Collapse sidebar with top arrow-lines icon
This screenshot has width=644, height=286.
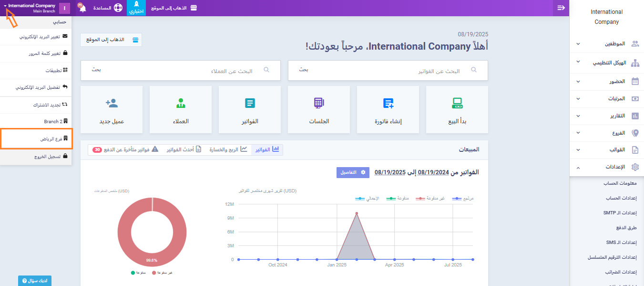tap(561, 8)
